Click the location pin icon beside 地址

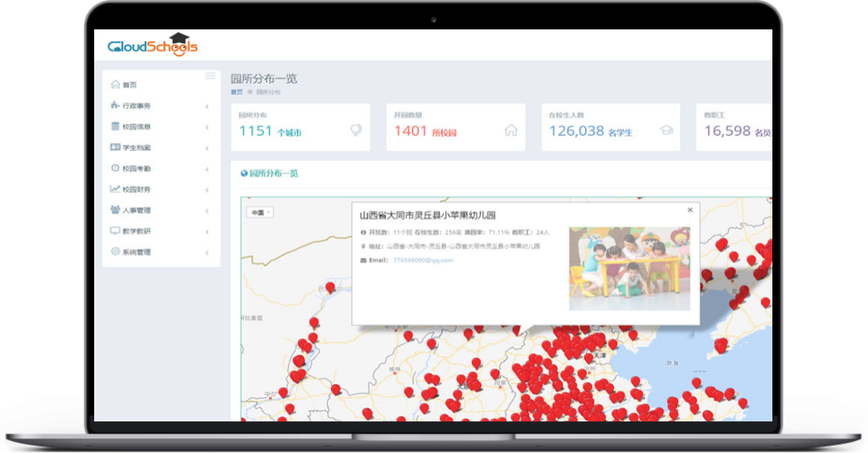point(363,246)
